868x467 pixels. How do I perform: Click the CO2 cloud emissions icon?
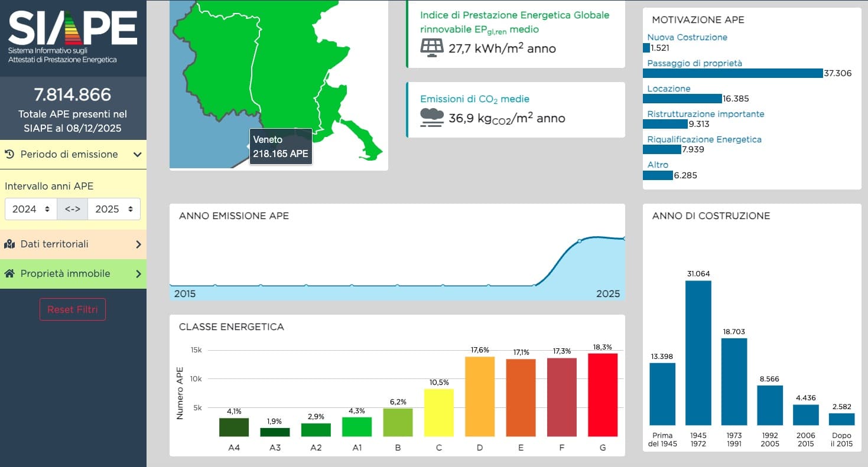(x=432, y=117)
